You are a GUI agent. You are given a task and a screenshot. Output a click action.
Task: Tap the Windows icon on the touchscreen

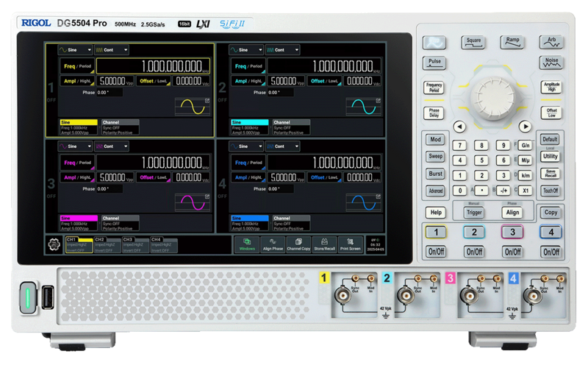pyautogui.click(x=247, y=244)
